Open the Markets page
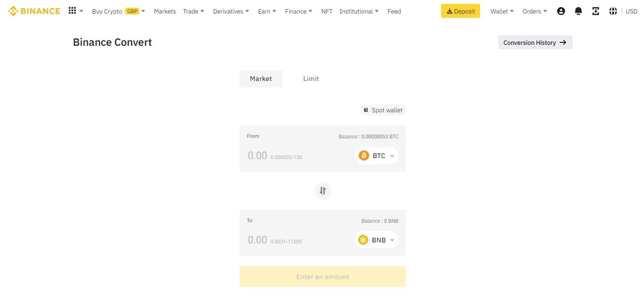644x295 pixels. tap(165, 11)
